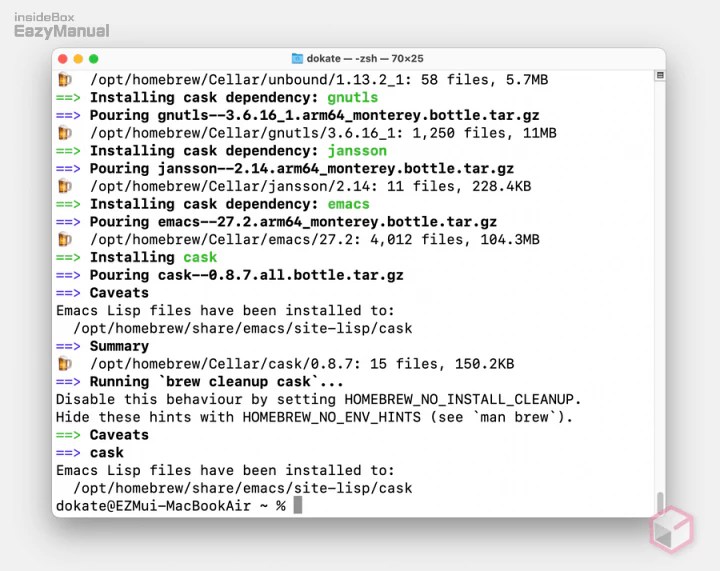
Task: Click the green word 'emacs'
Action: pos(348,204)
